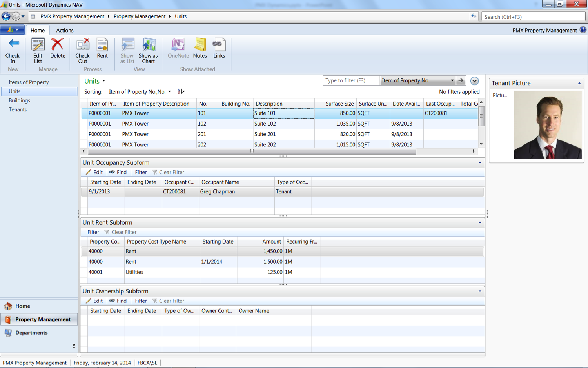The width and height of the screenshot is (588, 368).
Task: Collapse the Tenant Picture panel
Action: point(579,83)
